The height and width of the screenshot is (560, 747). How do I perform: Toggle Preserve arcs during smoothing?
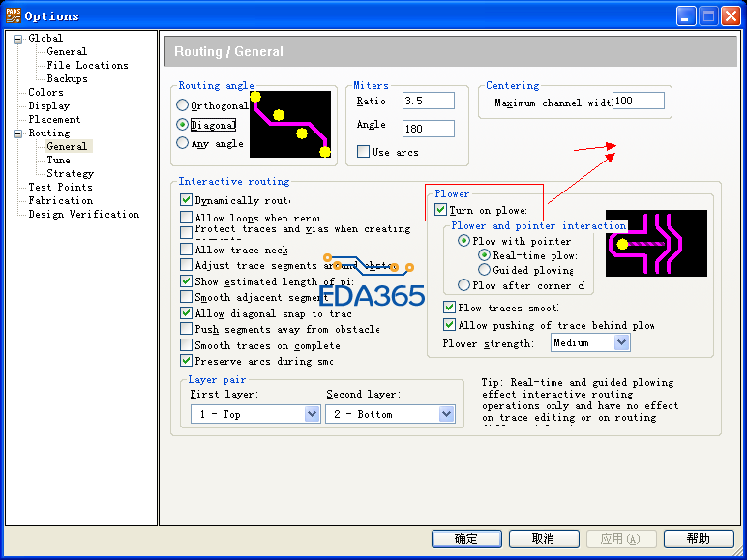tap(187, 361)
